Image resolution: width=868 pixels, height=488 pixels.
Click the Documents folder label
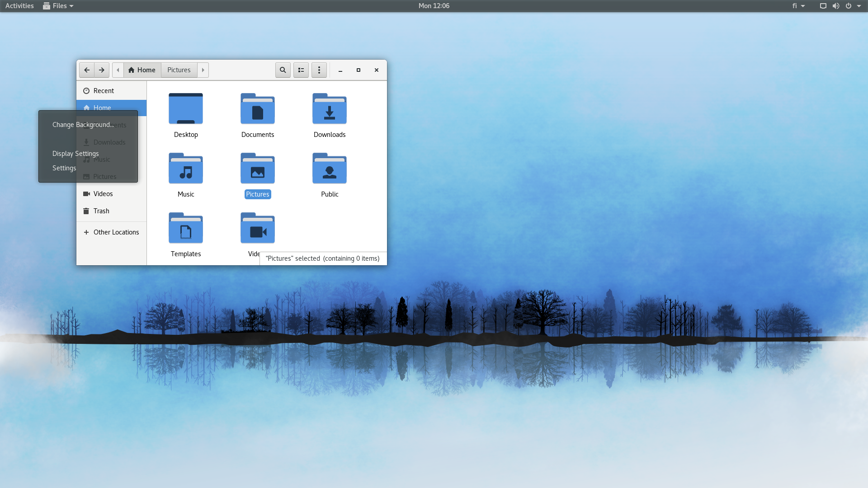[258, 135]
